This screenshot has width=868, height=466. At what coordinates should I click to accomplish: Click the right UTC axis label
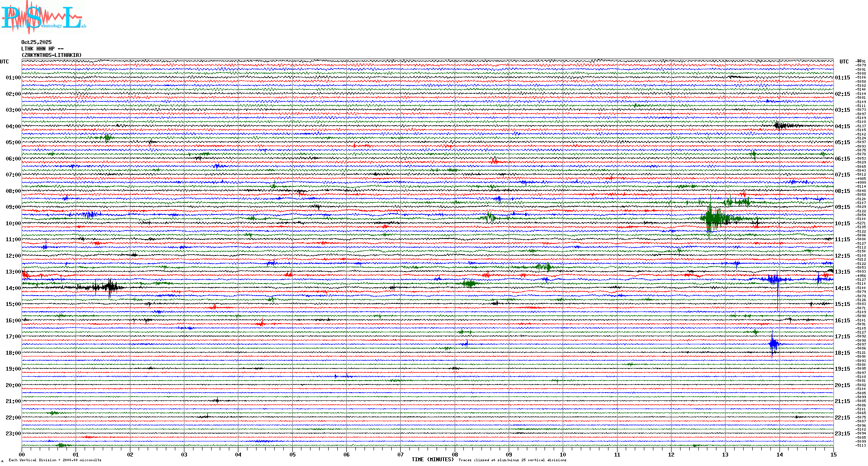coord(844,62)
